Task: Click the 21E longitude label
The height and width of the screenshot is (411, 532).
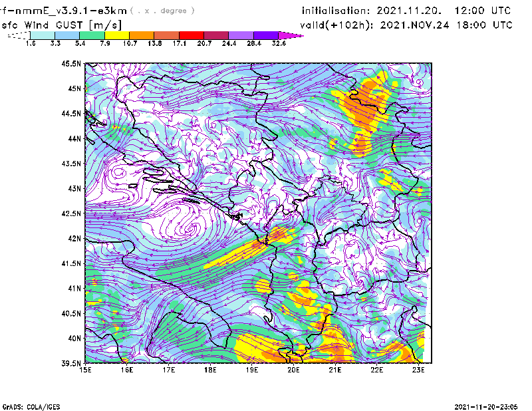Action: [x=335, y=370]
